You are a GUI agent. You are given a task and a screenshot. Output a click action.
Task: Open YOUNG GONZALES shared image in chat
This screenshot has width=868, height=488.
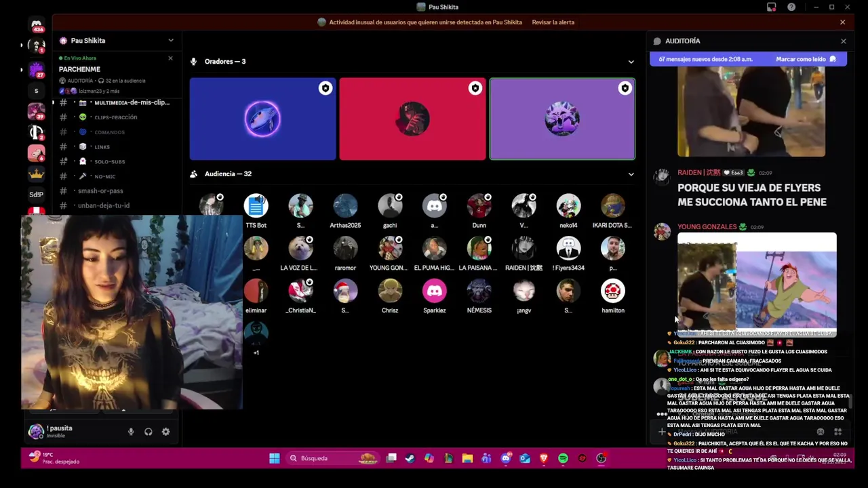tap(757, 285)
